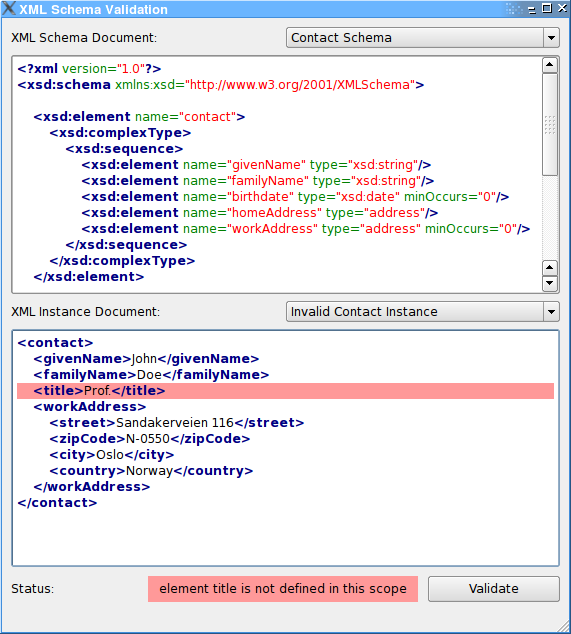Click the highlighted title Prof. error line
The height and width of the screenshot is (634, 571).
click(x=286, y=391)
